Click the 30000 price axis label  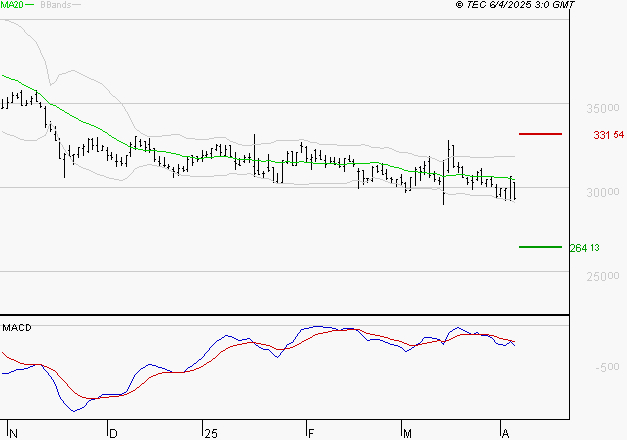(x=603, y=192)
